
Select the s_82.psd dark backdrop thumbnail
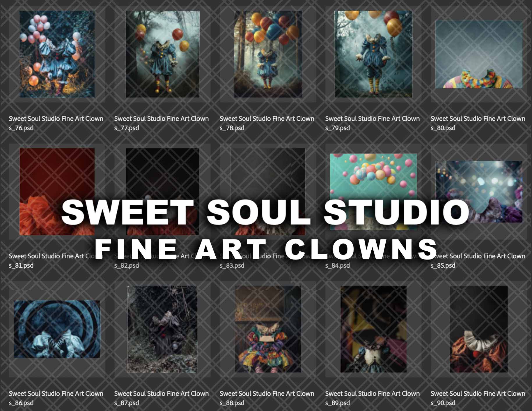click(162, 192)
